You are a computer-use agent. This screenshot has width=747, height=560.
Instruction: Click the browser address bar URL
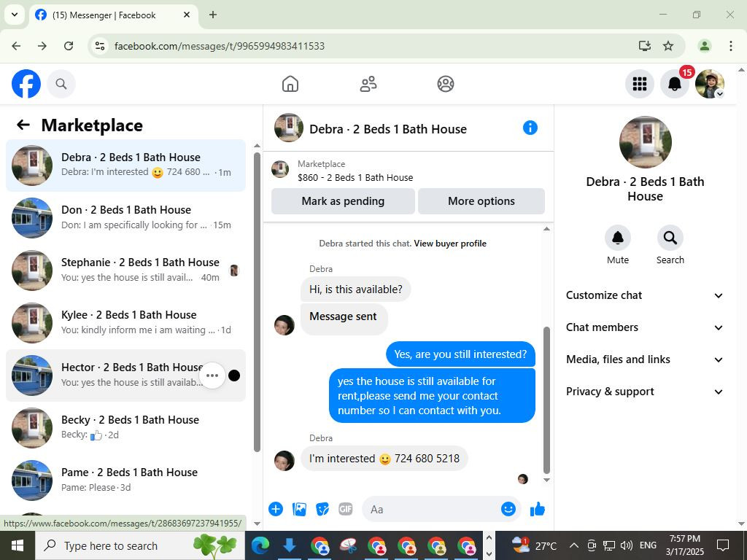220,46
